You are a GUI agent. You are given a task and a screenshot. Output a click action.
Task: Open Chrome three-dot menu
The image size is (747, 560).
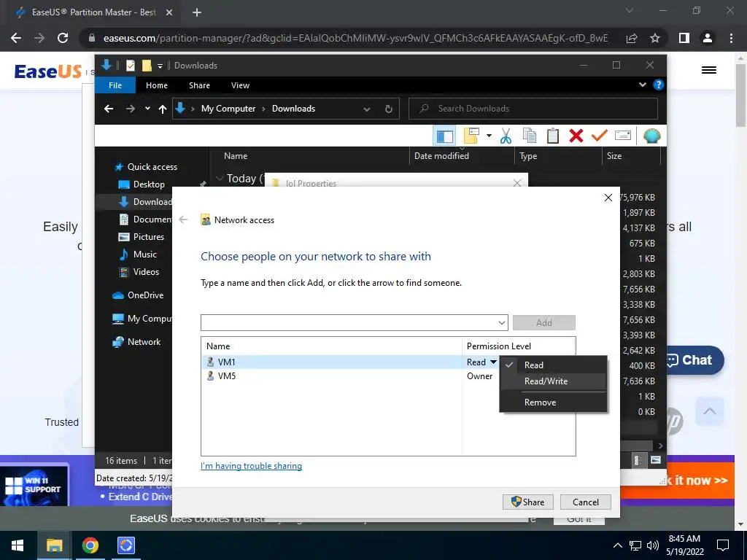point(731,38)
